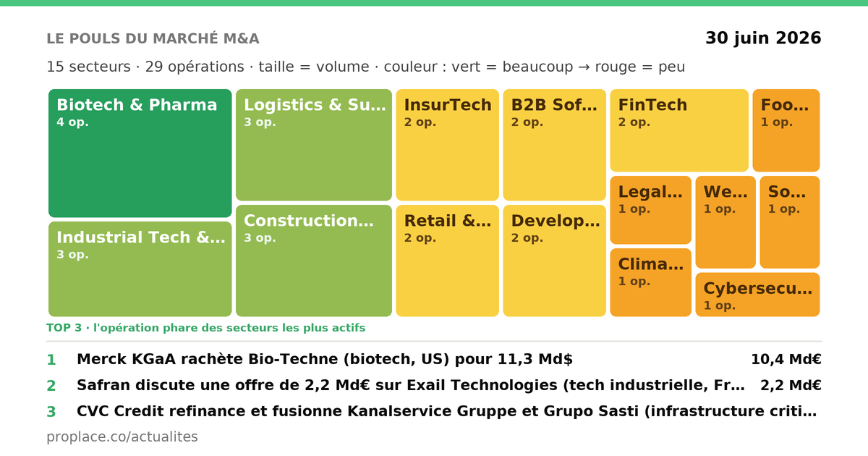Select the Biotech & Pharma tile

point(140,153)
